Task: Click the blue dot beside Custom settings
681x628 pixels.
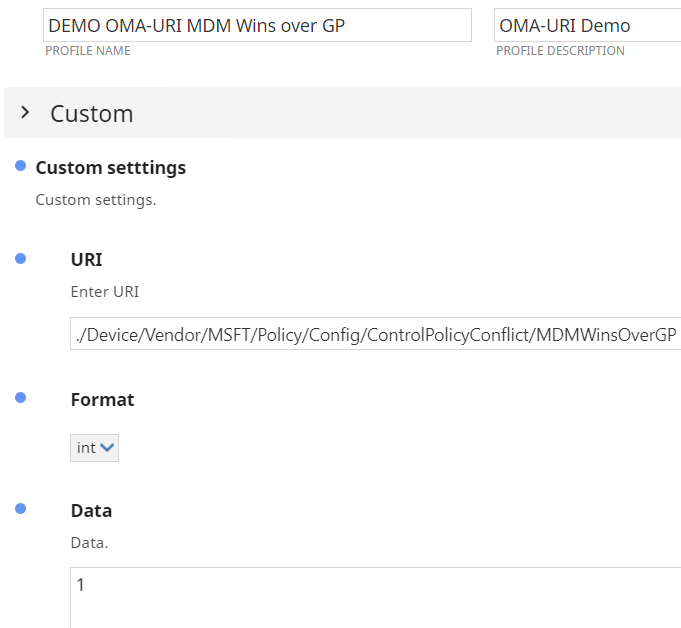Action: tap(20, 166)
